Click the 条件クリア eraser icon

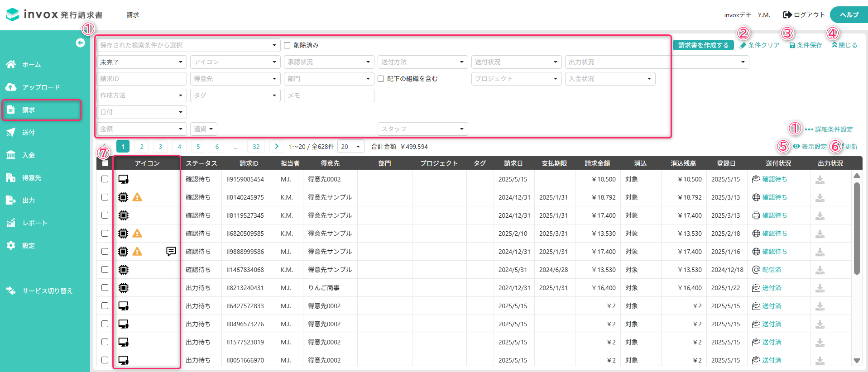click(x=743, y=46)
